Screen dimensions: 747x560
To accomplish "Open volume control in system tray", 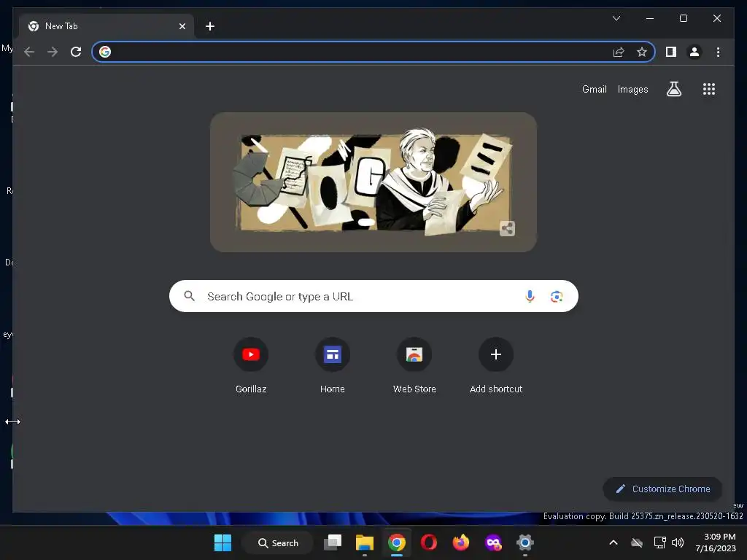I will tap(678, 542).
